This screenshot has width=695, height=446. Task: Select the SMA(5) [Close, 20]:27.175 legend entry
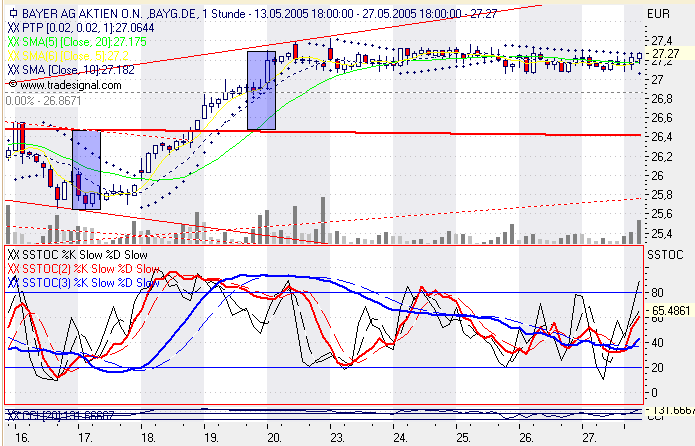click(x=84, y=42)
